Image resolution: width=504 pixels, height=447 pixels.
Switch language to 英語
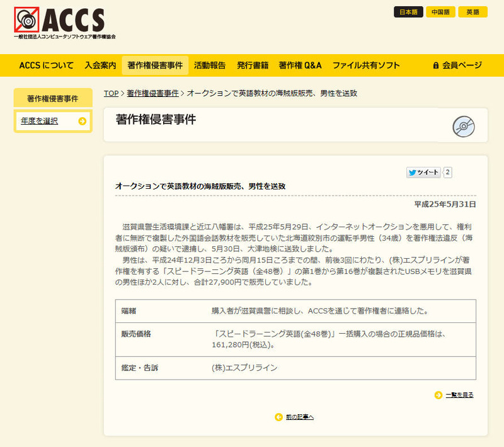point(472,12)
